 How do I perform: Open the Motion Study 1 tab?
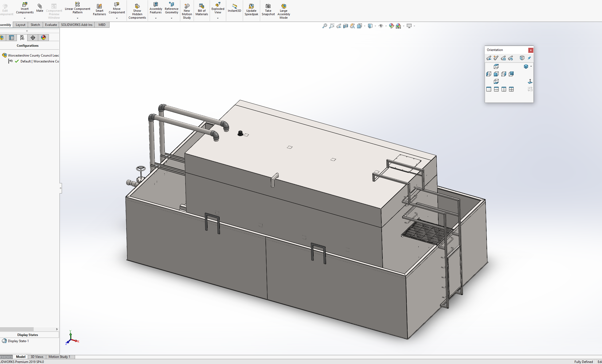tap(59, 357)
